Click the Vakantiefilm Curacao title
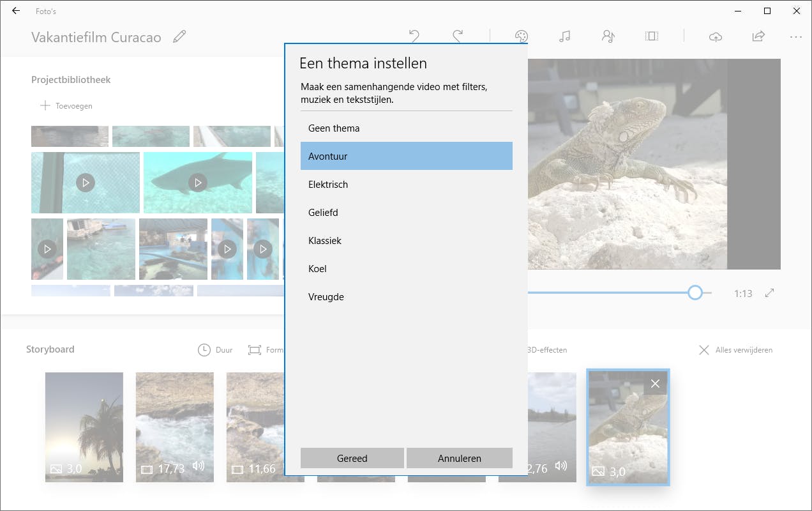 (x=96, y=37)
